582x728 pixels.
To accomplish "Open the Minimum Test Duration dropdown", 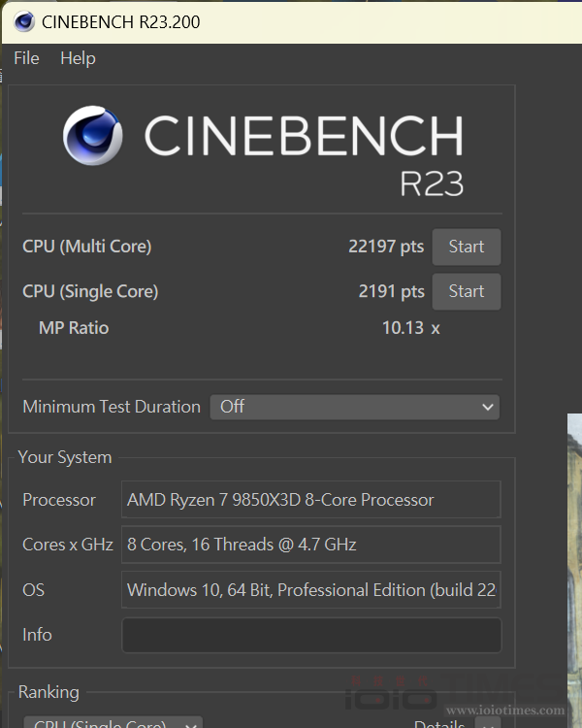I will (x=354, y=407).
